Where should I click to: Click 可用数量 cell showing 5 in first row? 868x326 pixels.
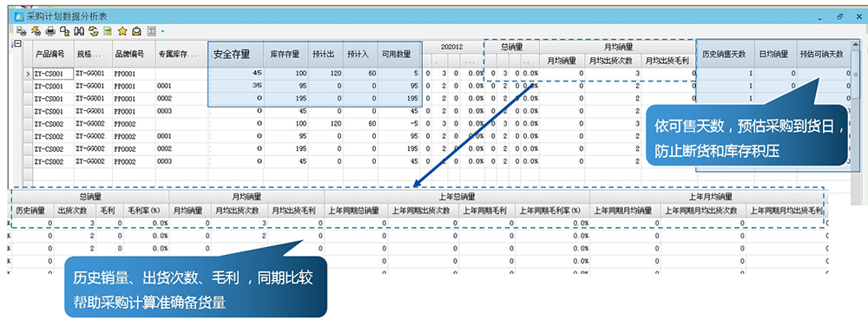click(399, 73)
